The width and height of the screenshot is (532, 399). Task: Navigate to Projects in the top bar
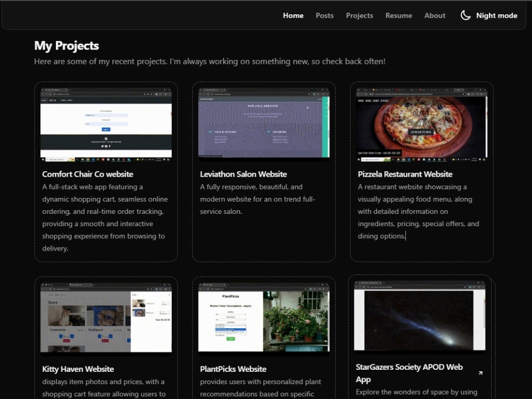[359, 15]
